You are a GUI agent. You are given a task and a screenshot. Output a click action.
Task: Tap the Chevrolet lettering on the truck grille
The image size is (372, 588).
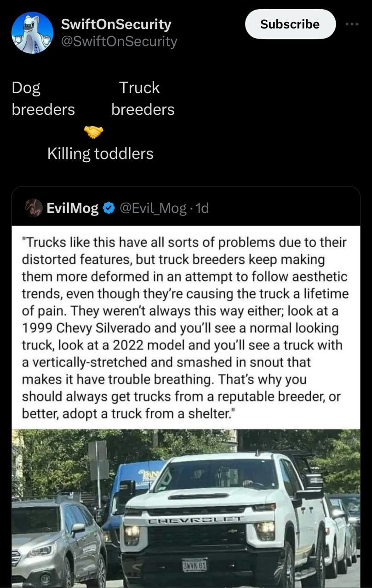click(x=195, y=520)
